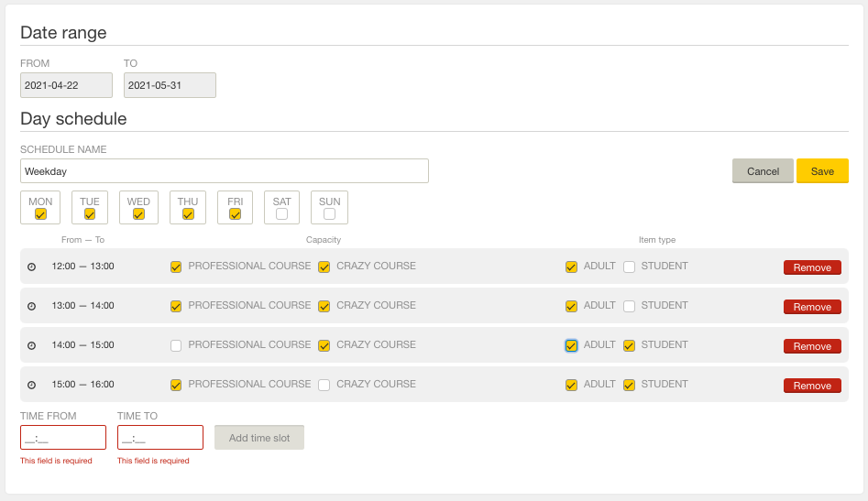The image size is (868, 501).
Task: Select the 13:00 — 14:00 time text
Action: [x=83, y=305]
